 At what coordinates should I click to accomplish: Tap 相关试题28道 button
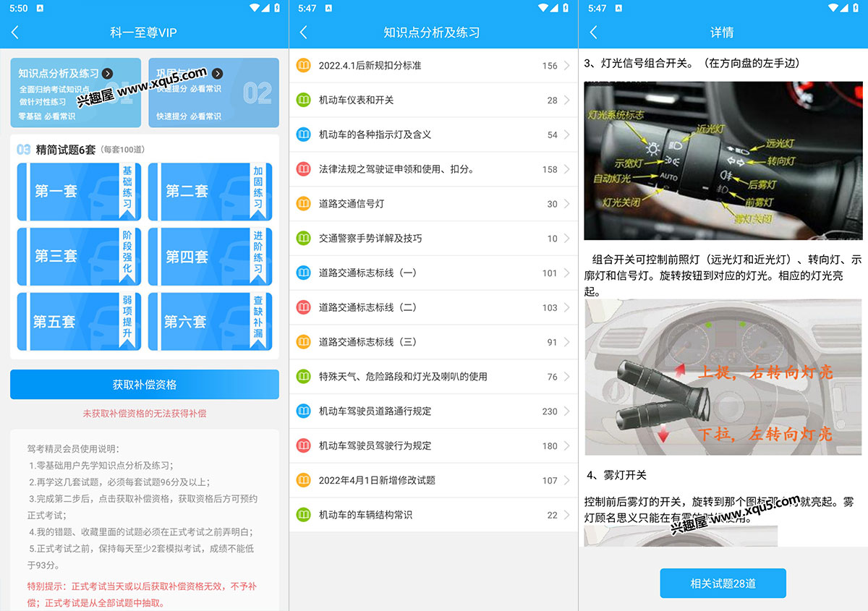(723, 584)
